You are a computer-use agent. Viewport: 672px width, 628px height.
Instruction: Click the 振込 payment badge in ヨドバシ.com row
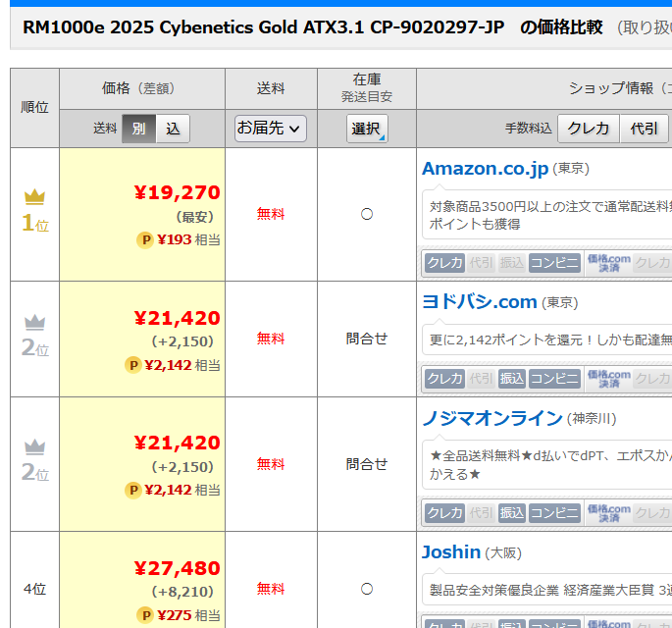point(512,379)
